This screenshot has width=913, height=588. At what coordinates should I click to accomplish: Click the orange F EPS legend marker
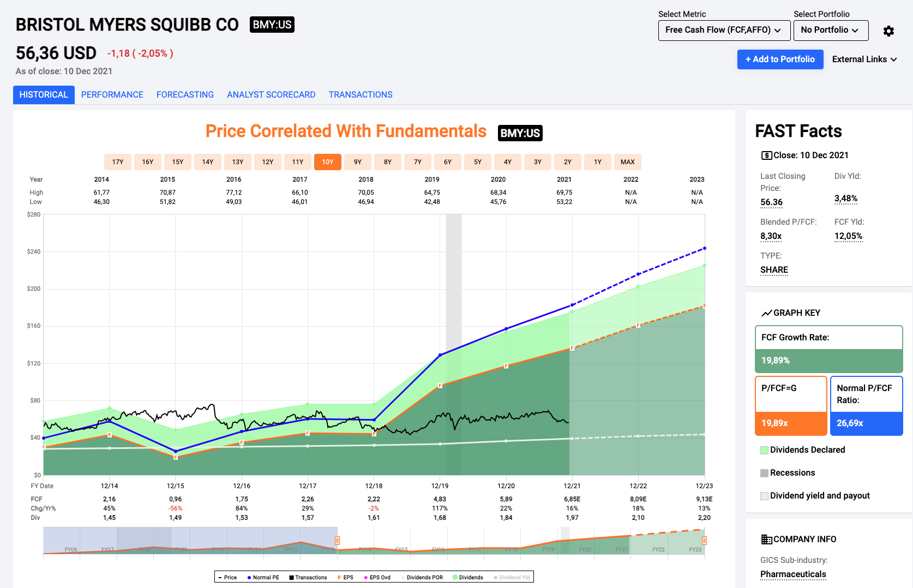click(x=339, y=578)
